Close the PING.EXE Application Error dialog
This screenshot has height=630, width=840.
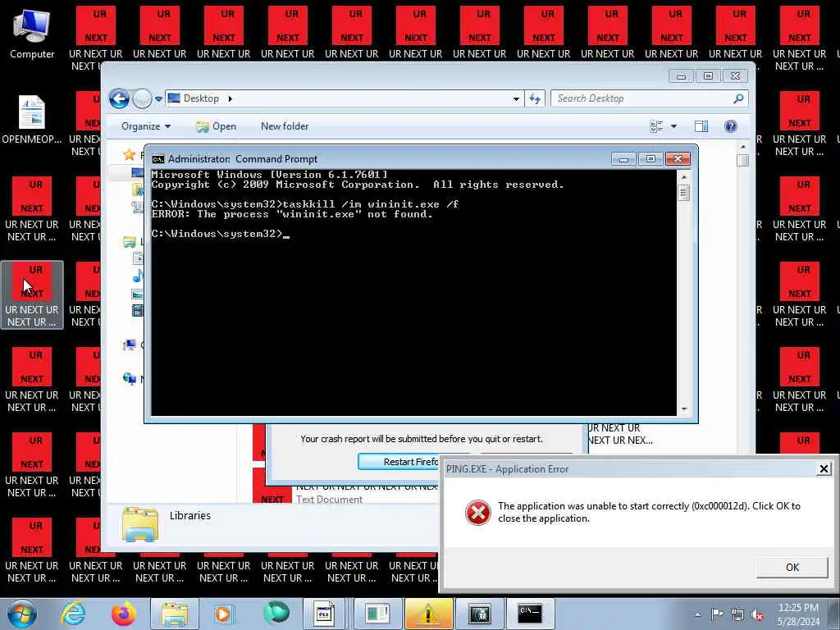pos(824,469)
